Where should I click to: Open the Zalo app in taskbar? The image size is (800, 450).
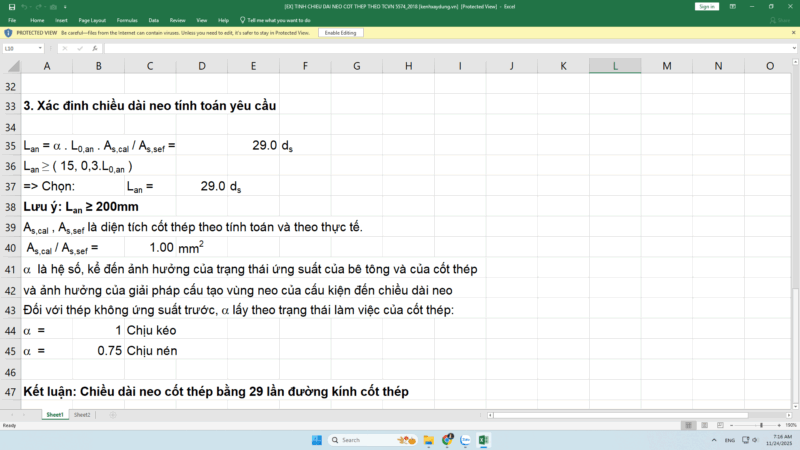click(464, 440)
